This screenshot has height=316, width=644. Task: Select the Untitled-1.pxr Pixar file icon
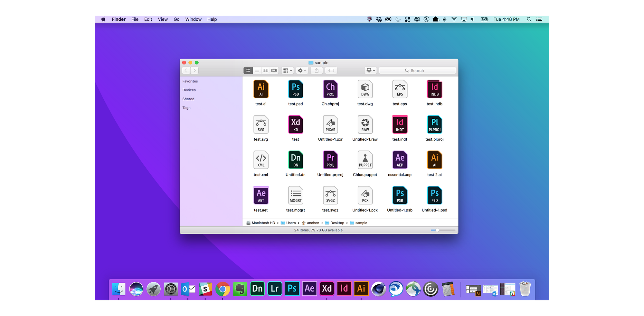330,124
